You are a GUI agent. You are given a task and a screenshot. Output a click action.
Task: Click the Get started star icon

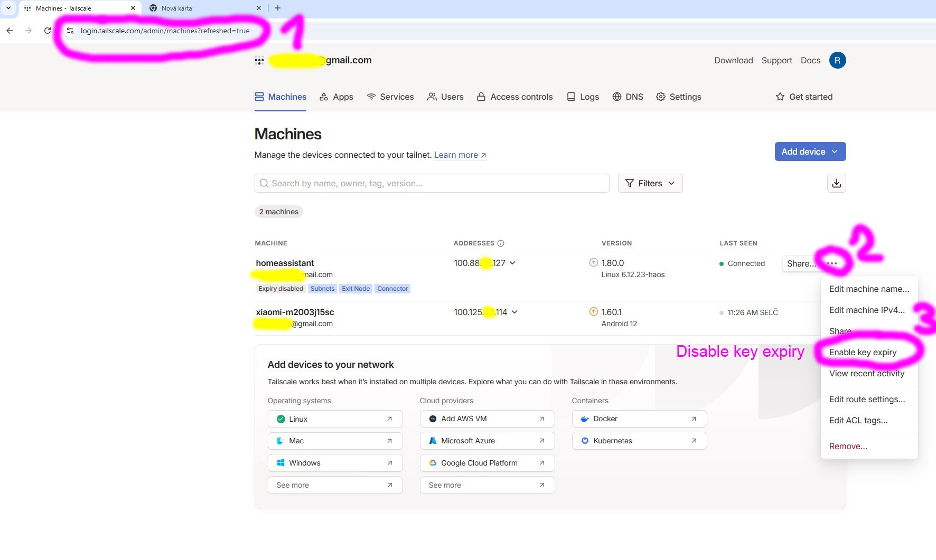pos(780,97)
